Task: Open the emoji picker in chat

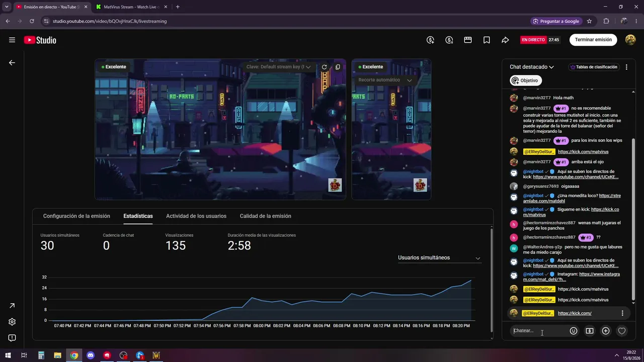Action: click(x=574, y=331)
